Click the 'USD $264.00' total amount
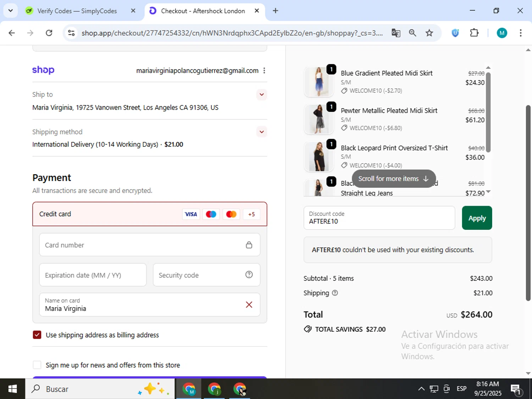 coord(469,315)
